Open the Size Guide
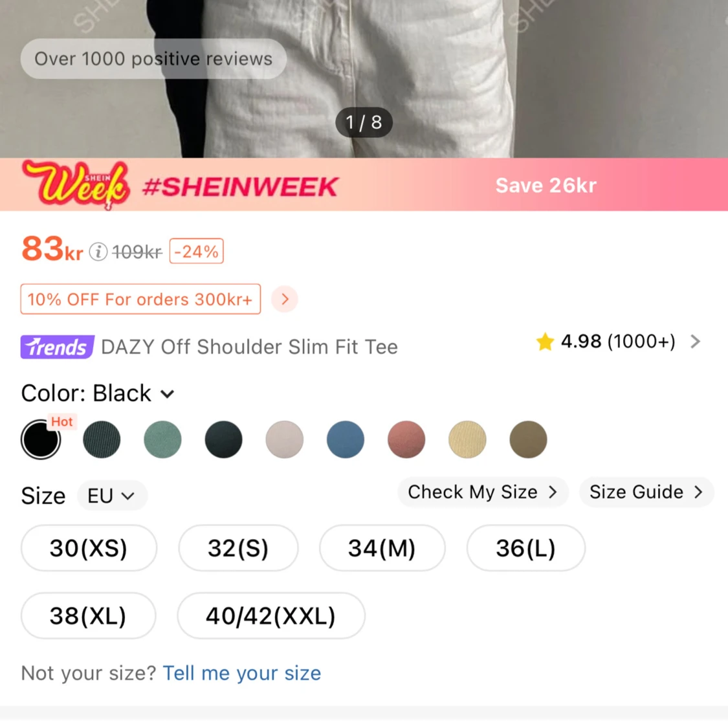The height and width of the screenshot is (728, 728). (646, 492)
